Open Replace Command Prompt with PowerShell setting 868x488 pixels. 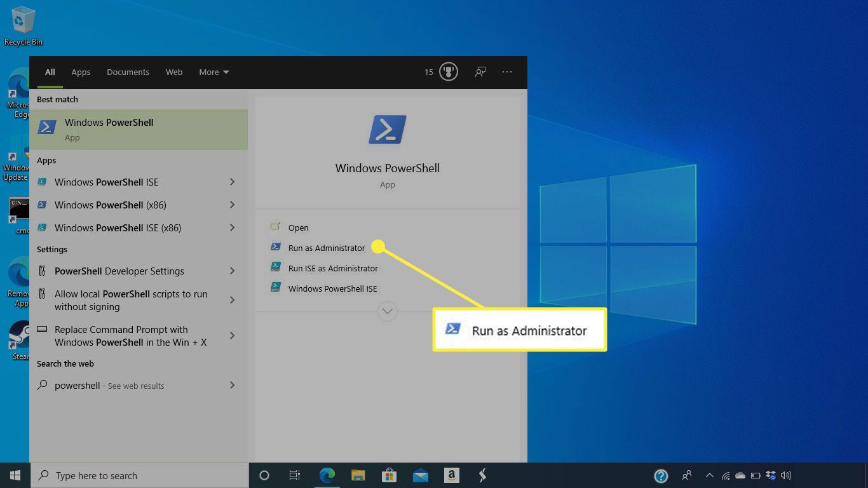coord(139,335)
